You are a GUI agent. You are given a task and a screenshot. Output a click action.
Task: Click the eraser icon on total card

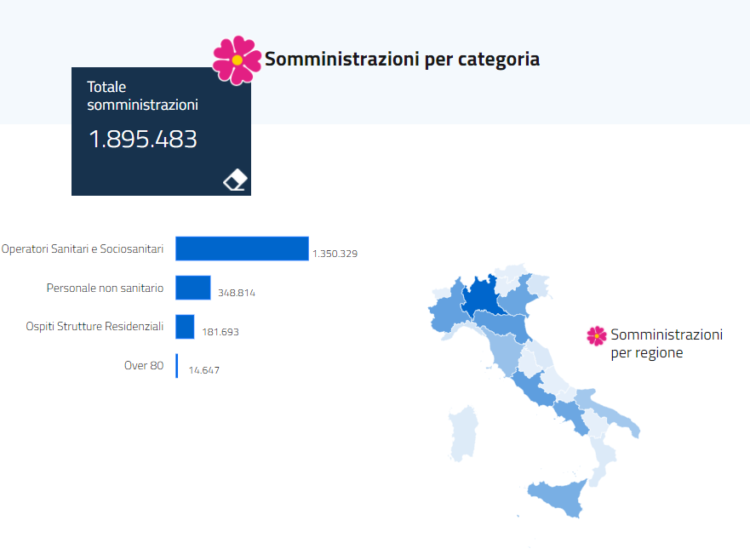tap(235, 180)
